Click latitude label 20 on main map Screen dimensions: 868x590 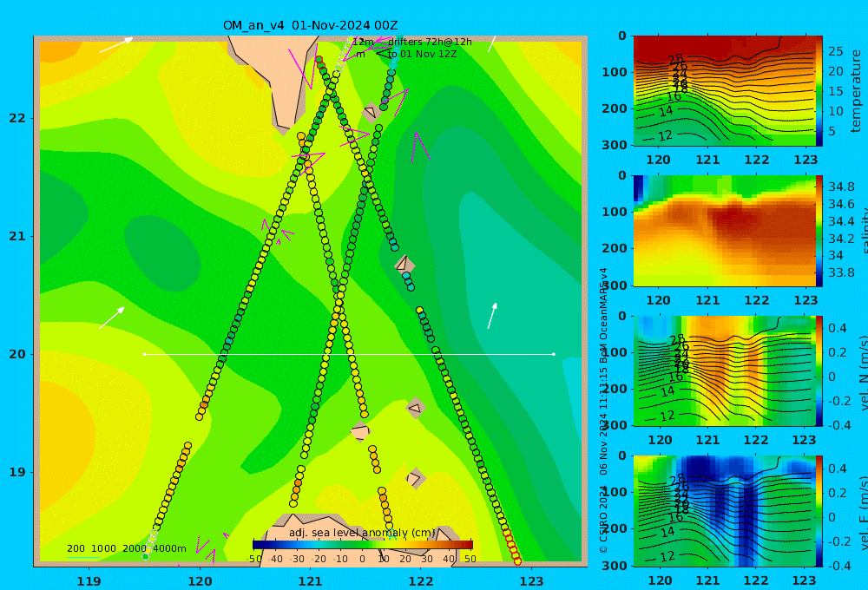(17, 354)
